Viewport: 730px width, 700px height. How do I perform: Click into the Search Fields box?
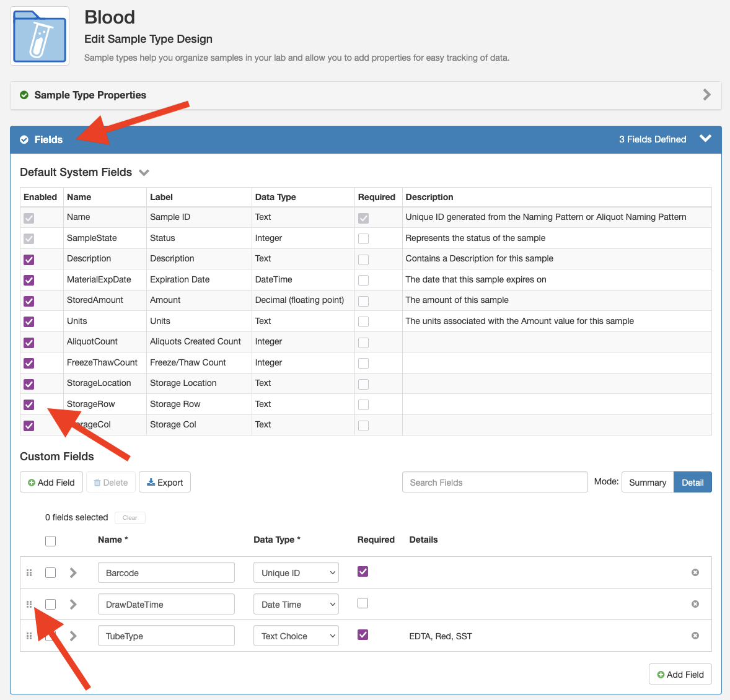495,483
